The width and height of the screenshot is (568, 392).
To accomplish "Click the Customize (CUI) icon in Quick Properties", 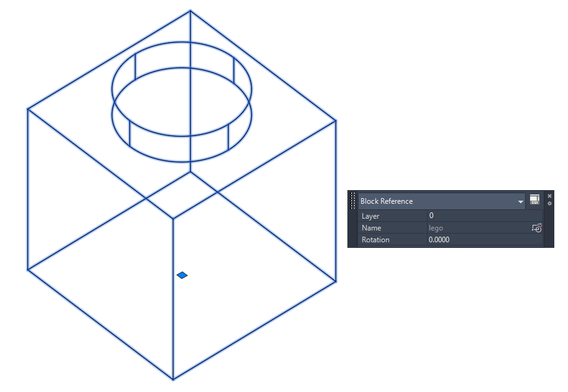I will 534,200.
